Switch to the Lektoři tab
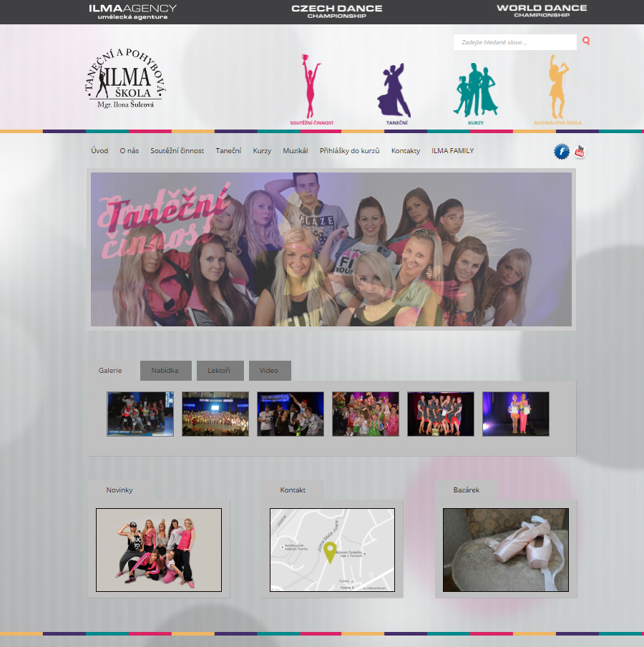 coord(219,371)
